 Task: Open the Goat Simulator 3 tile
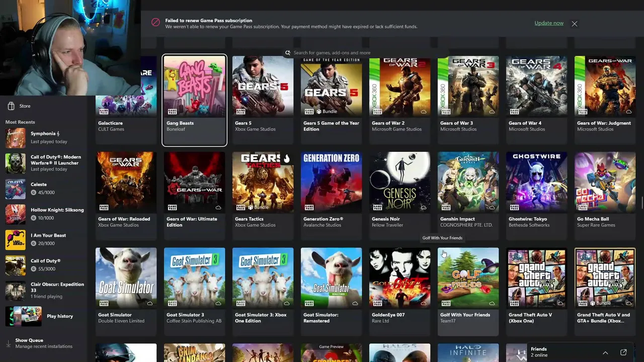coord(194,292)
